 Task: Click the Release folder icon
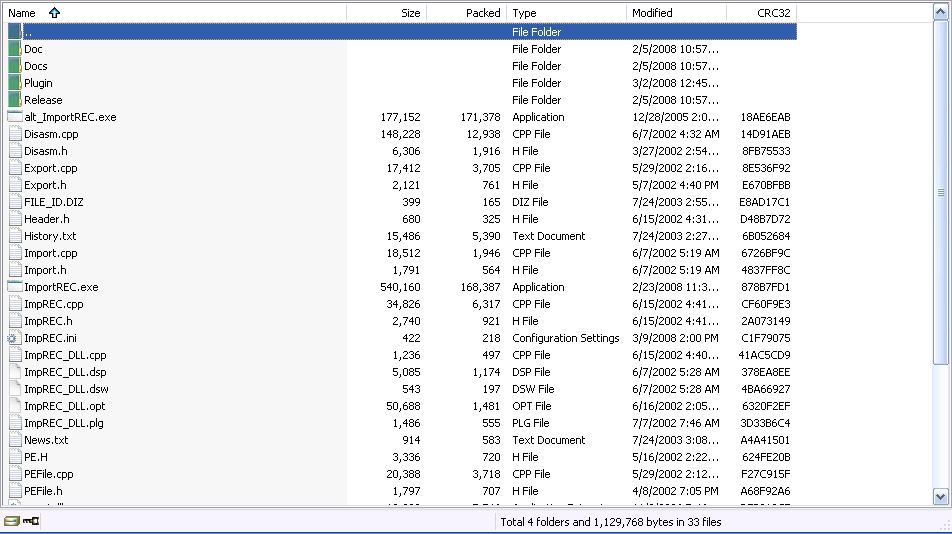pyautogui.click(x=15, y=100)
